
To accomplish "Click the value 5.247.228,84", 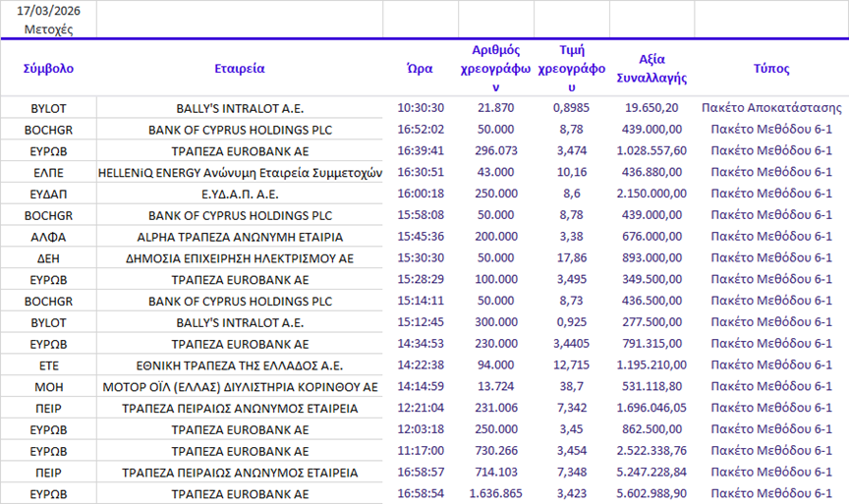I will 651,472.
